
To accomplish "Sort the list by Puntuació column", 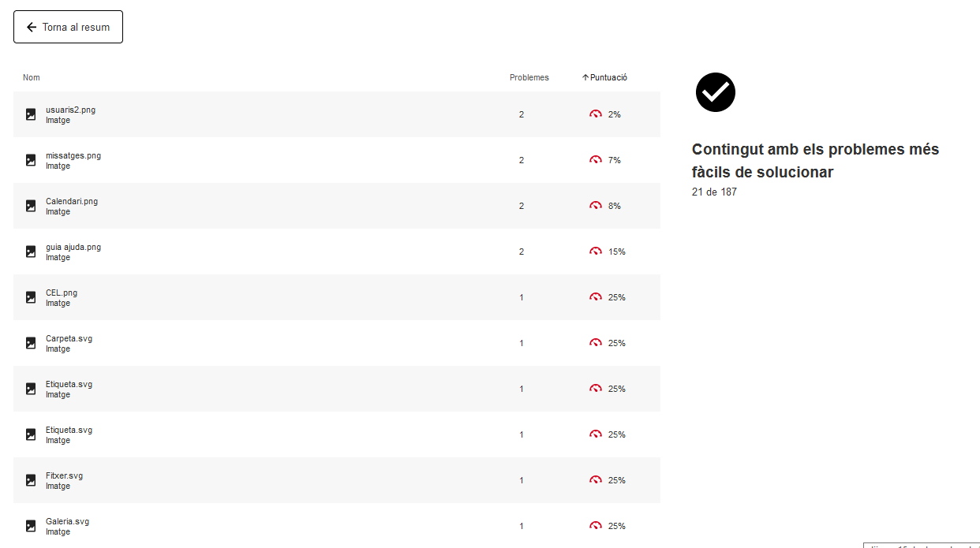I will click(x=605, y=77).
